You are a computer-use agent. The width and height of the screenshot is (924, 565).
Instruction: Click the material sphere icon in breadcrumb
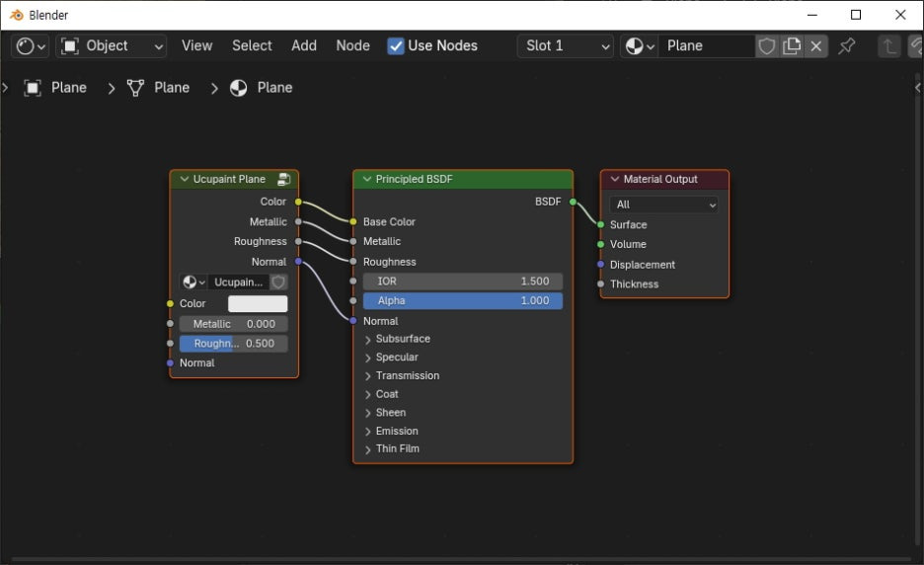coord(238,88)
